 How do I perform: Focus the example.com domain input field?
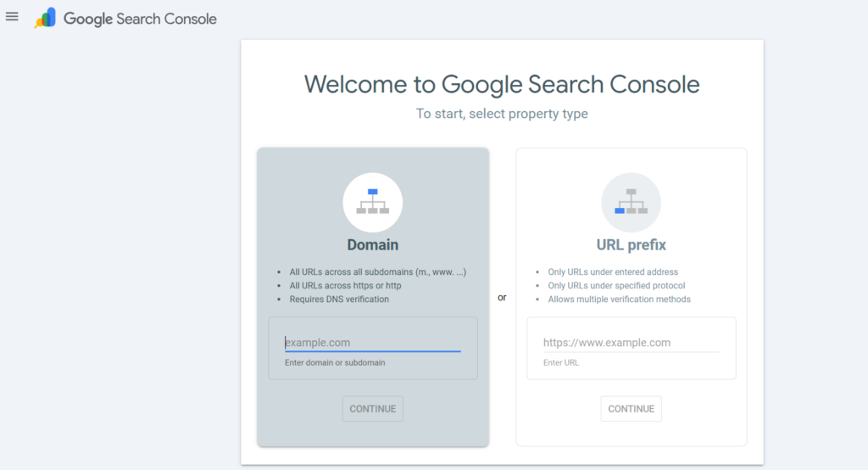[x=373, y=343]
